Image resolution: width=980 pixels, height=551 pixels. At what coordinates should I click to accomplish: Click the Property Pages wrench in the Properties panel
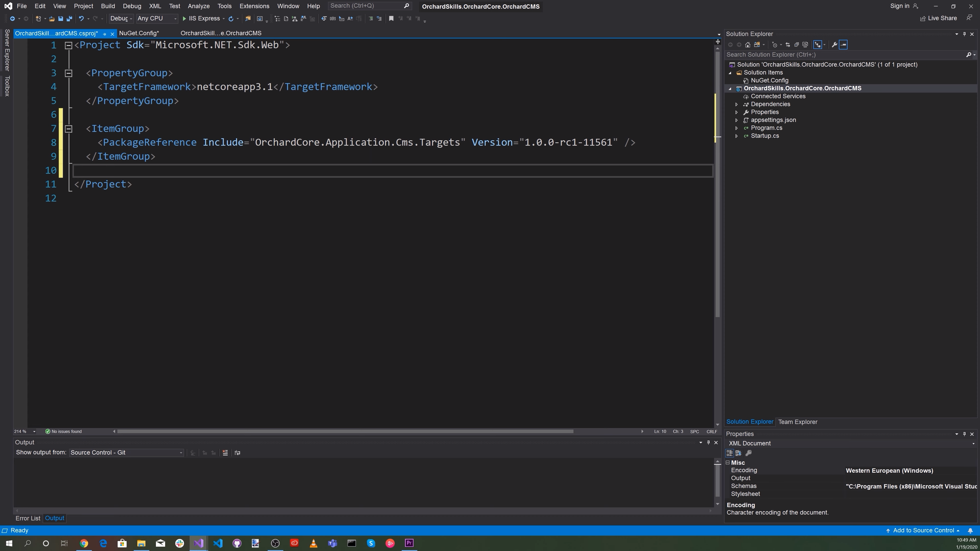(x=749, y=453)
